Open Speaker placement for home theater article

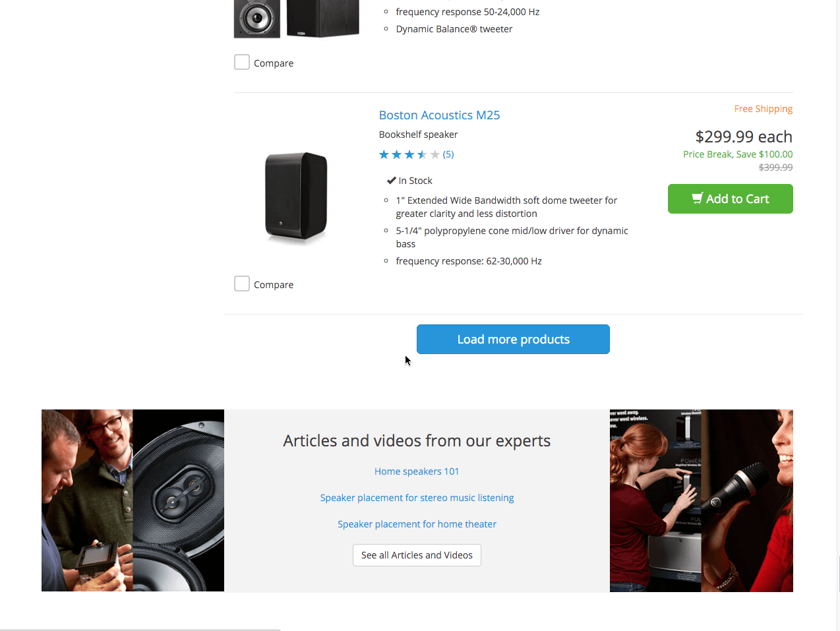pyautogui.click(x=417, y=524)
